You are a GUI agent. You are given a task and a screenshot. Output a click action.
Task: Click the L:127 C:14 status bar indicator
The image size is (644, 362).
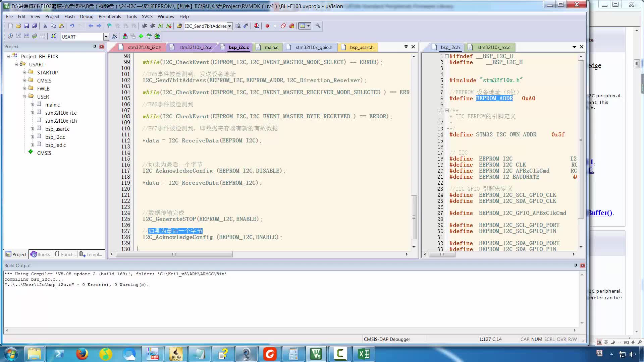(490, 339)
